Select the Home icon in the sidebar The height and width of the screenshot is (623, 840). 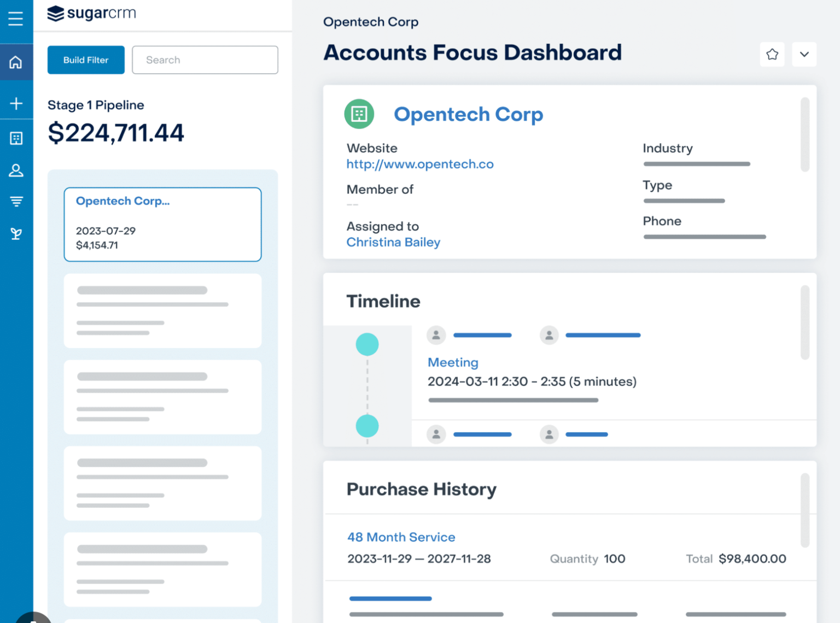16,62
